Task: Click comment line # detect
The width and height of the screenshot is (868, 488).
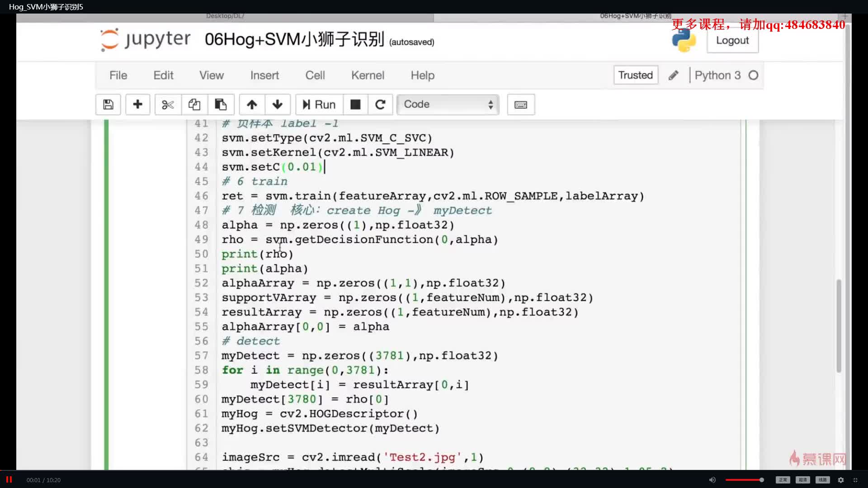Action: pos(251,341)
